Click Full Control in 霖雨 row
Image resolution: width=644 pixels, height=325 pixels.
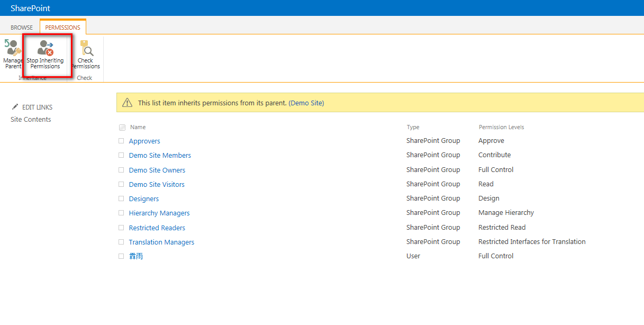tap(496, 256)
